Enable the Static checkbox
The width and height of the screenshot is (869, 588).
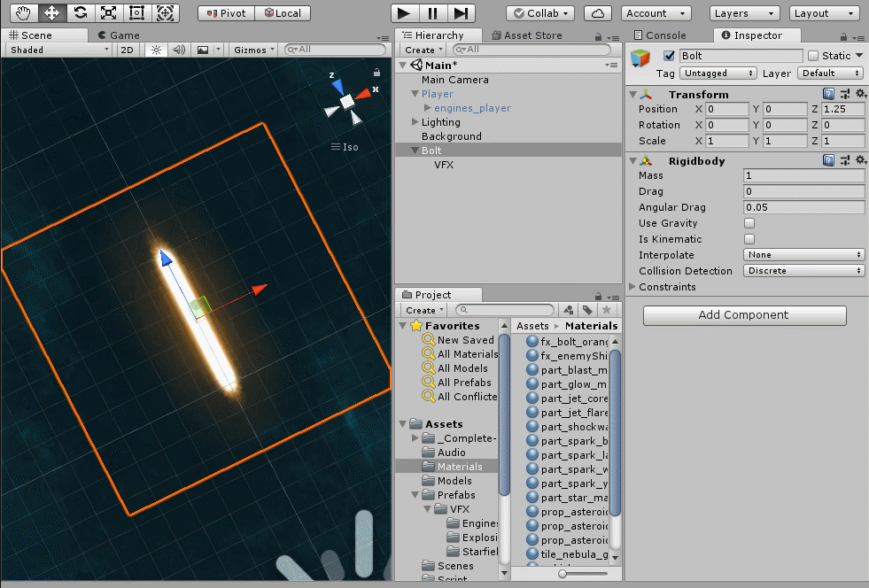click(x=813, y=56)
